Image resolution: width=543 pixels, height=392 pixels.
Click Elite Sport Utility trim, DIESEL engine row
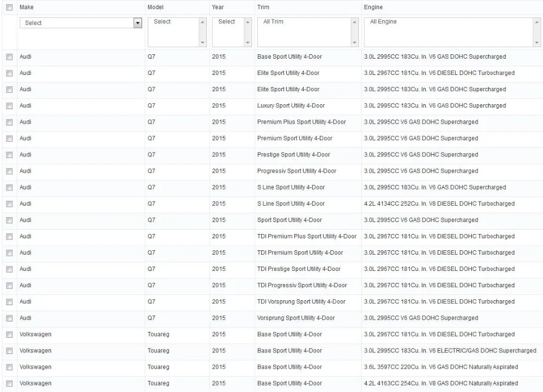[288, 73]
